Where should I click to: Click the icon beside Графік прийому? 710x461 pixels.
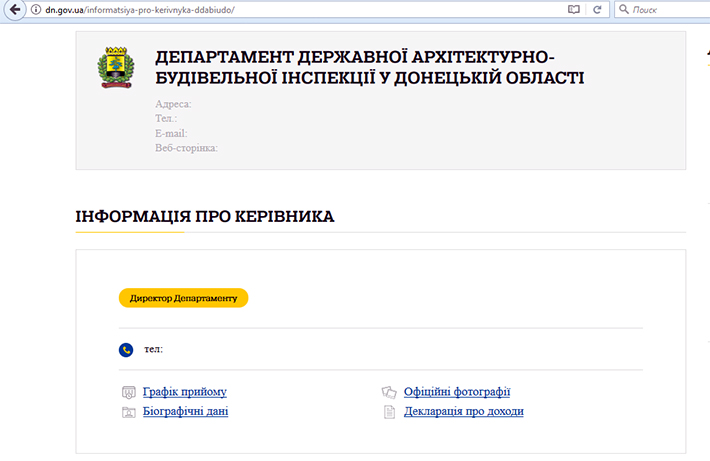coord(129,392)
